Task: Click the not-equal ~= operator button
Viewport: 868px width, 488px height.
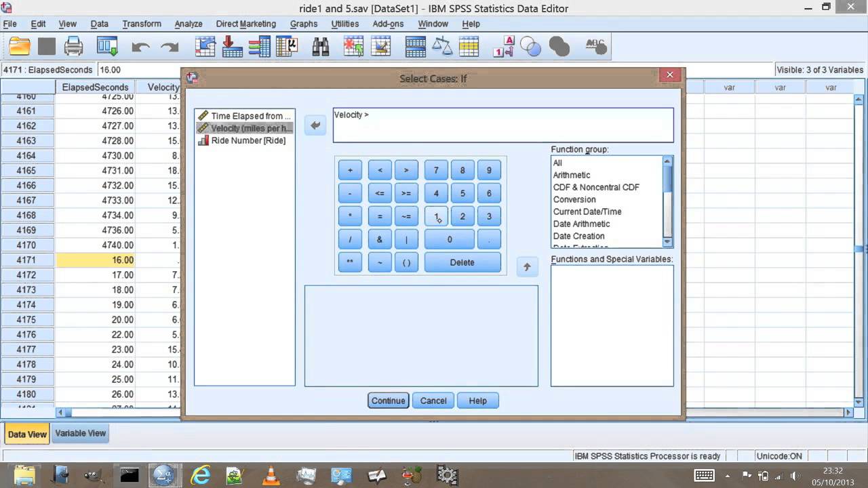Action: pos(406,216)
